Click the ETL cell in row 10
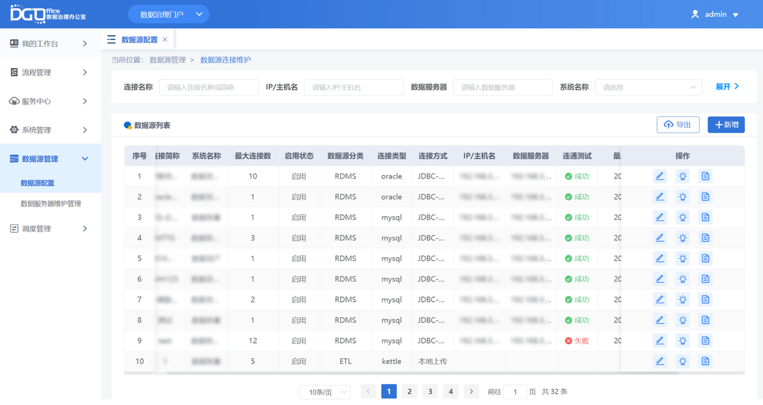Image resolution: width=763 pixels, height=405 pixels. coord(345,361)
